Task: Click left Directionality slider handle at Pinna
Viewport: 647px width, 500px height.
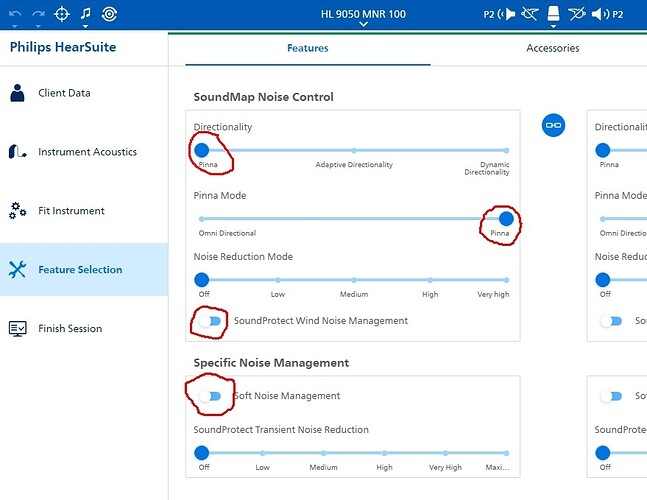Action: [x=201, y=151]
